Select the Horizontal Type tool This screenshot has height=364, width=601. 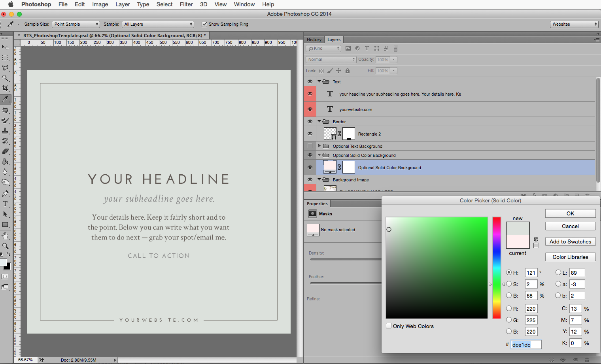pos(5,204)
